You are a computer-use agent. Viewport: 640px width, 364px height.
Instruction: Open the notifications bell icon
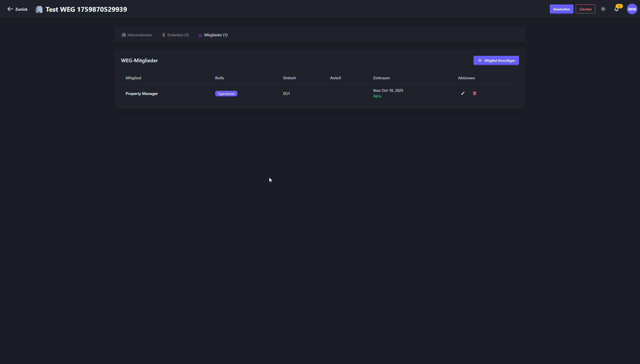click(616, 9)
